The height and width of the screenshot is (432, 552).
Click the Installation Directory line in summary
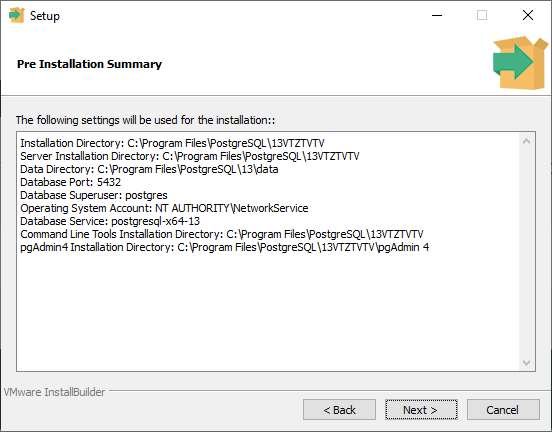click(x=172, y=143)
